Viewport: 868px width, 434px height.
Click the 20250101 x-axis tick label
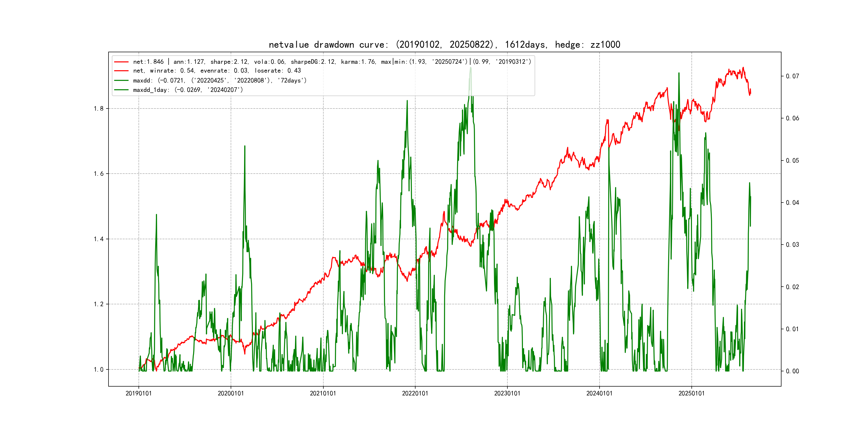click(691, 394)
